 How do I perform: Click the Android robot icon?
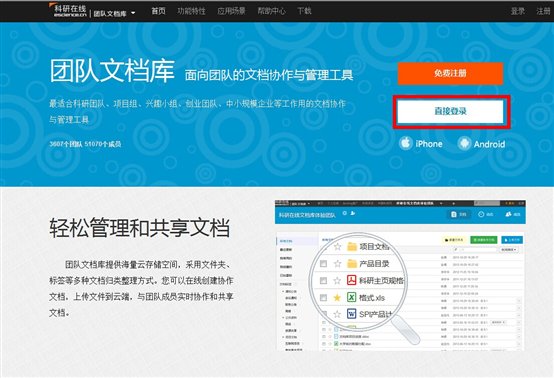pos(464,143)
